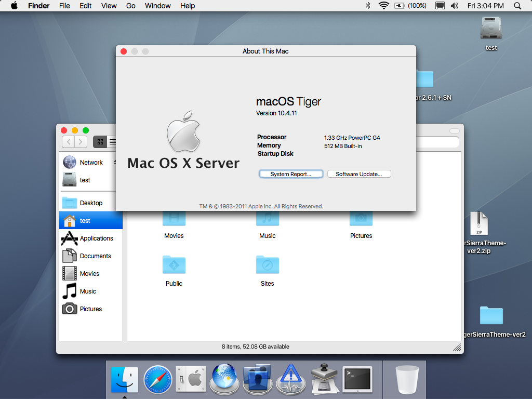Screen dimensions: 532x399
Task: Click Finder search field
Action: [437, 142]
